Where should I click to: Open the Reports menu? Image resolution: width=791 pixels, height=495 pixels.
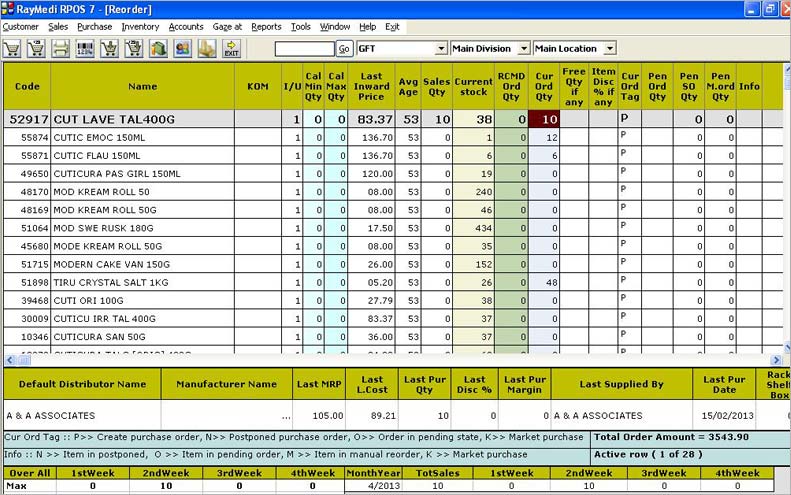[x=266, y=27]
